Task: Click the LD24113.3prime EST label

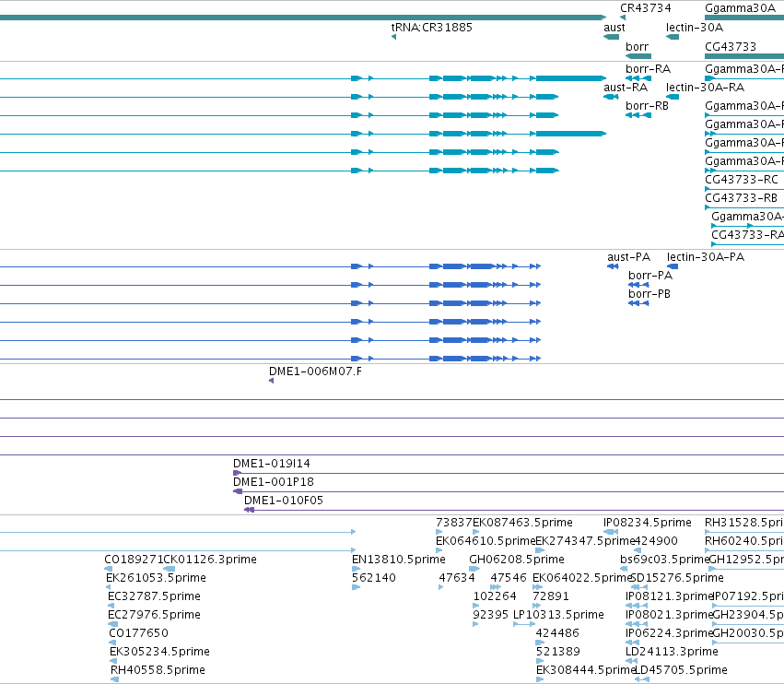Action: pos(672,652)
